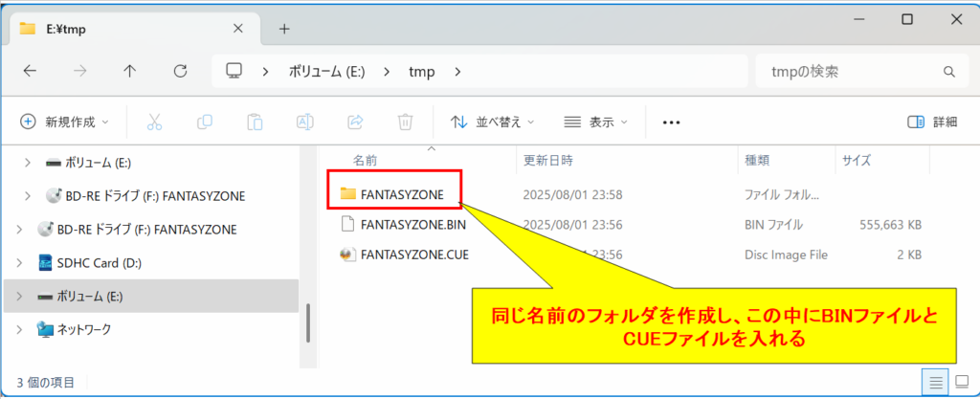
Task: Open the 新規作成 dropdown menu
Action: point(65,122)
